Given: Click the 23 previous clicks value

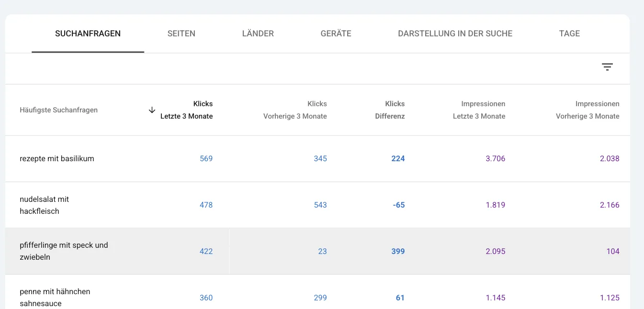Looking at the screenshot, I should (x=323, y=252).
